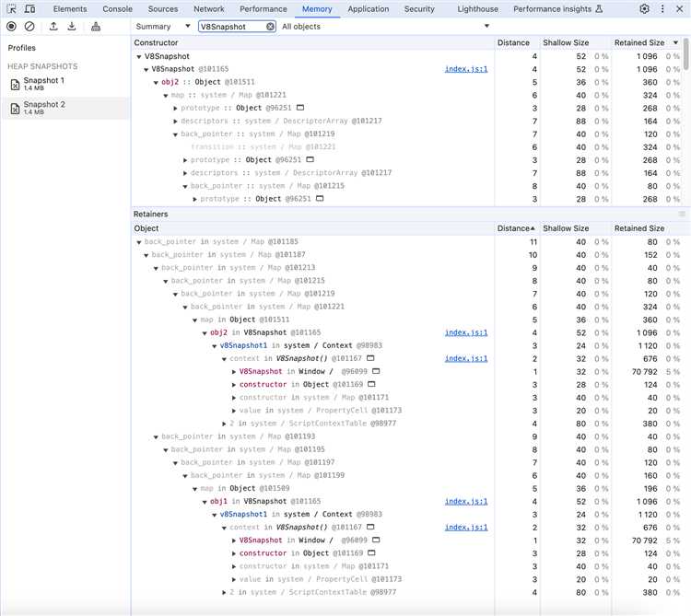The height and width of the screenshot is (616, 691).
Task: Activate the inspect element picker icon
Action: point(11,9)
